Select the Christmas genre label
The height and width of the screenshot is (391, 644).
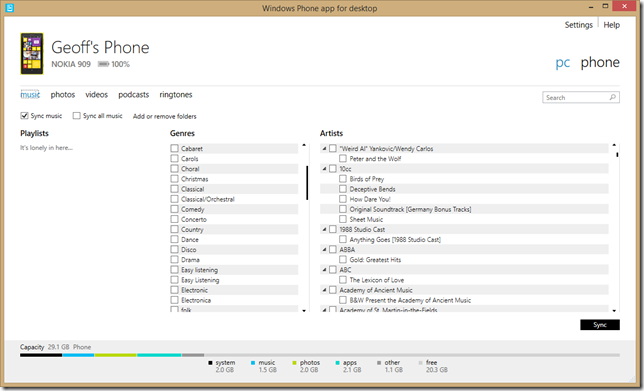(x=195, y=179)
